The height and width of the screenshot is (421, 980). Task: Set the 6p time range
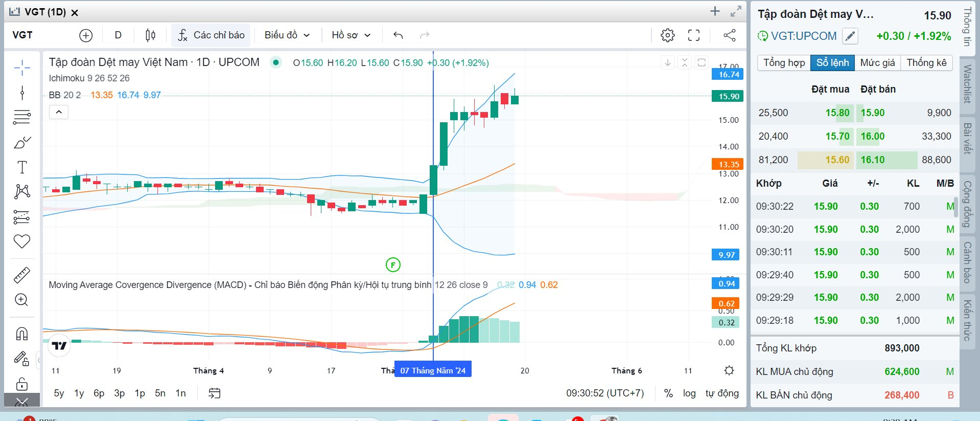tap(99, 393)
